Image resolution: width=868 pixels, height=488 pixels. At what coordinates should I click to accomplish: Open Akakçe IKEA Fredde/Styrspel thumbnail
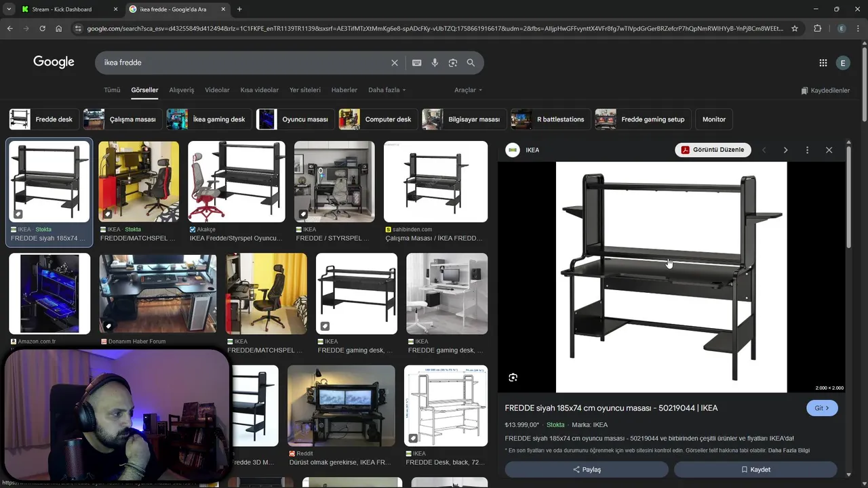click(237, 181)
